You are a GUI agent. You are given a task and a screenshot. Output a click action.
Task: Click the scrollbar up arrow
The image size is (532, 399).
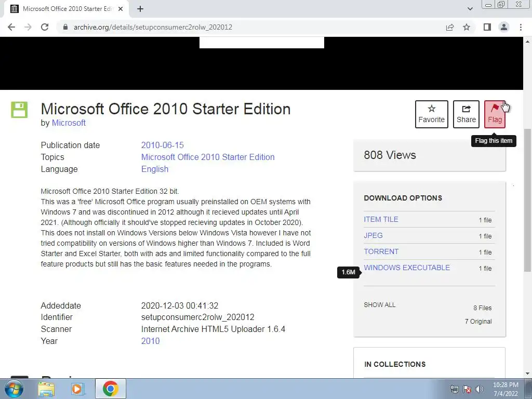[x=528, y=42]
